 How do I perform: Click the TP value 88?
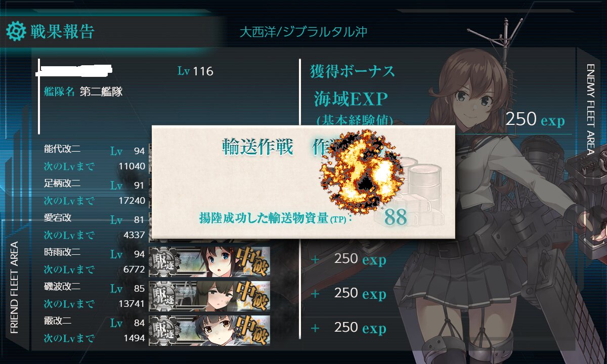tap(396, 217)
